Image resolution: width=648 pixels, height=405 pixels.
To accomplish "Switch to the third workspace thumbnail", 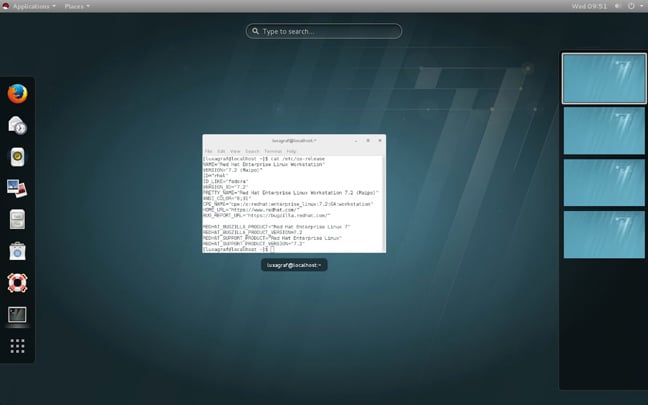I will pyautogui.click(x=604, y=183).
